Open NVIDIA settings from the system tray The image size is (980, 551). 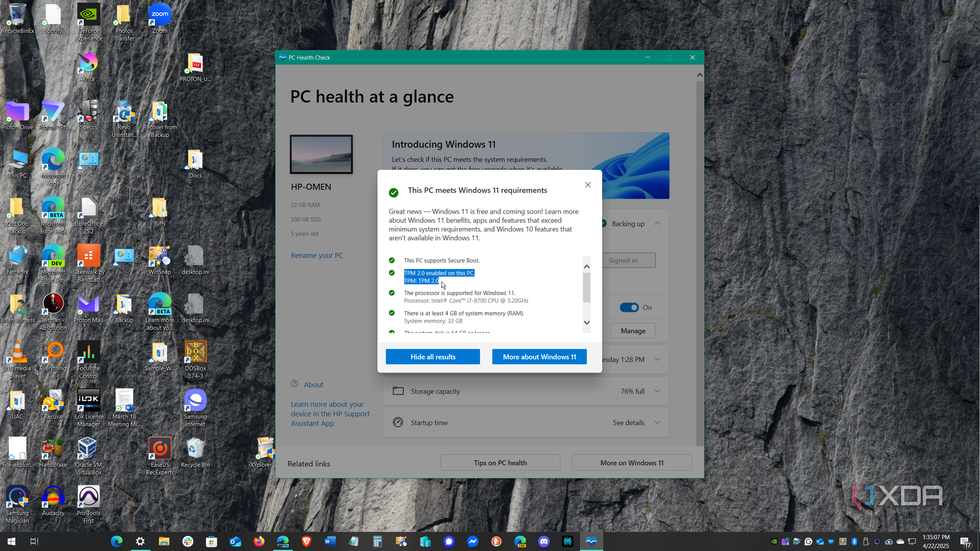(x=774, y=541)
